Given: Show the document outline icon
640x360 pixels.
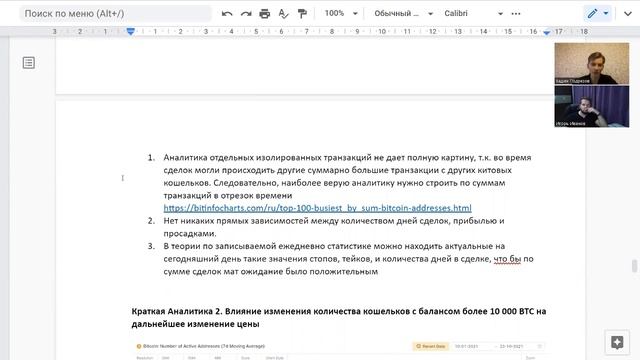Looking at the screenshot, I should [29, 62].
